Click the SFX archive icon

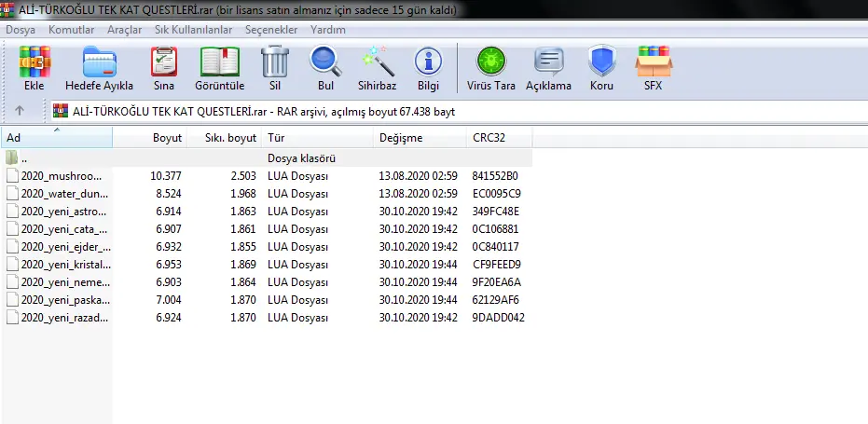pyautogui.click(x=654, y=62)
